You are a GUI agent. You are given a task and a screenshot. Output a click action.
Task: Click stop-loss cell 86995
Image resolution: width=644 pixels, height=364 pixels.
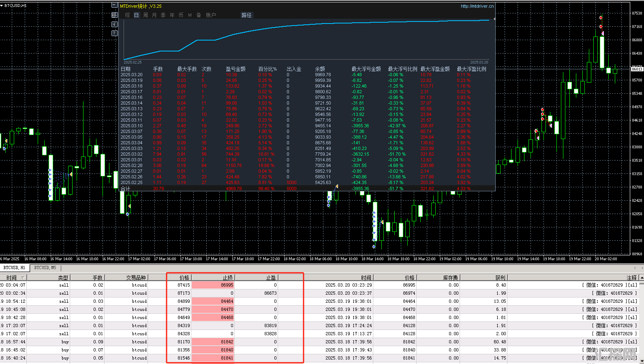pos(213,285)
